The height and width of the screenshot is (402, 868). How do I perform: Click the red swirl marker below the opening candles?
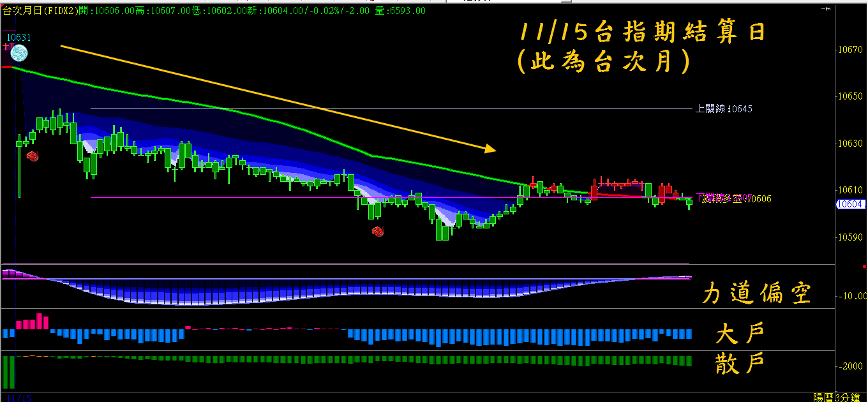coord(32,155)
